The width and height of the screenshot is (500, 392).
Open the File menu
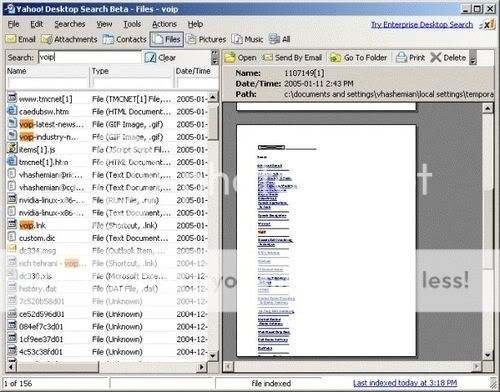(x=13, y=24)
